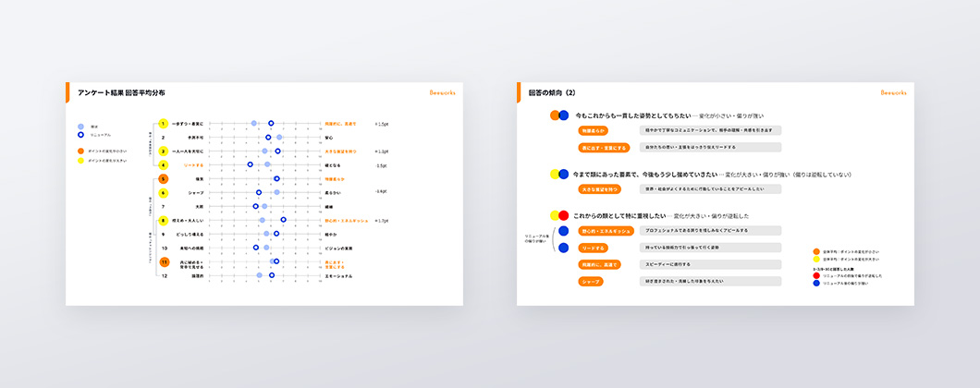Image resolution: width=980 pixels, height=388 pixels.
Task: Click the light blue legend dot
Action: (x=81, y=127)
